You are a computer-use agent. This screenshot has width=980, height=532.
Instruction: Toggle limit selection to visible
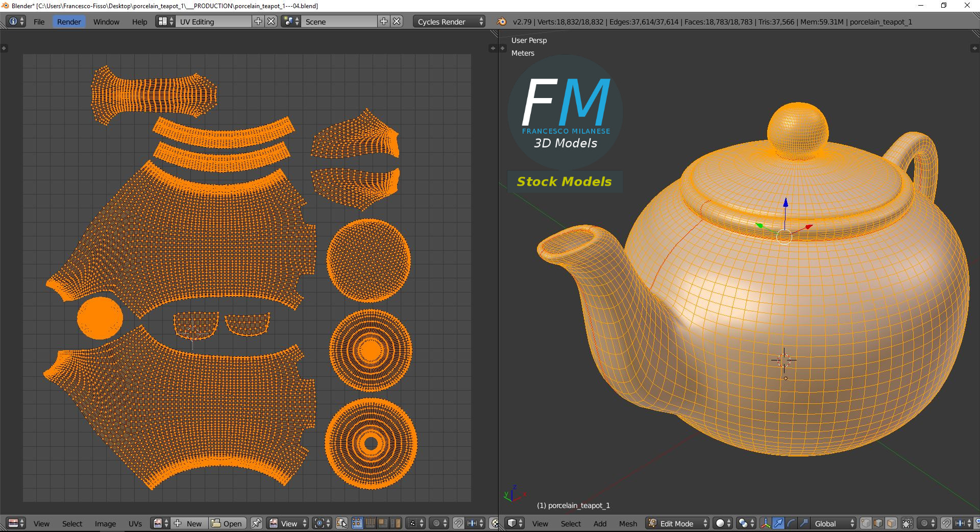coord(907,523)
